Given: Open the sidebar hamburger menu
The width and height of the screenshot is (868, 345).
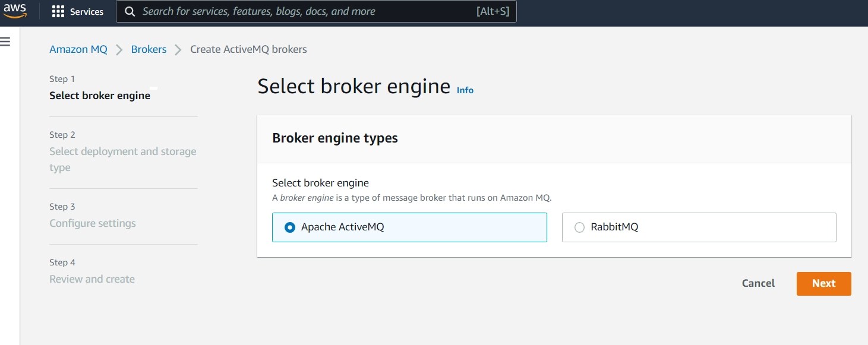Looking at the screenshot, I should click(x=5, y=41).
